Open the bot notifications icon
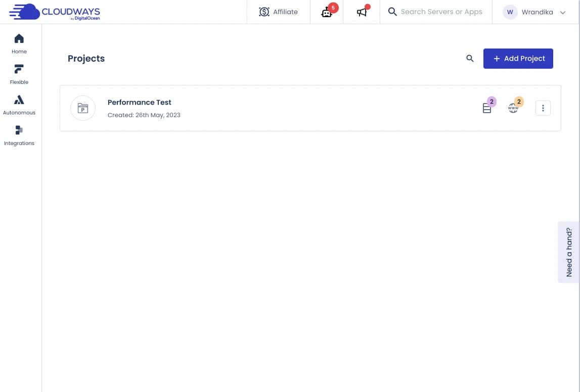 [327, 12]
